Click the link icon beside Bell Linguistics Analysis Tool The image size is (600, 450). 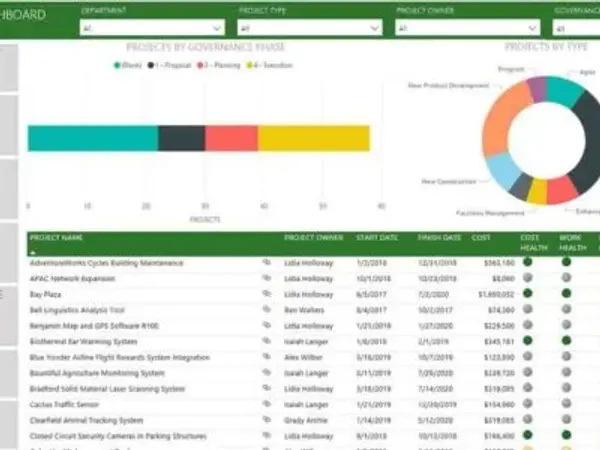(x=267, y=310)
